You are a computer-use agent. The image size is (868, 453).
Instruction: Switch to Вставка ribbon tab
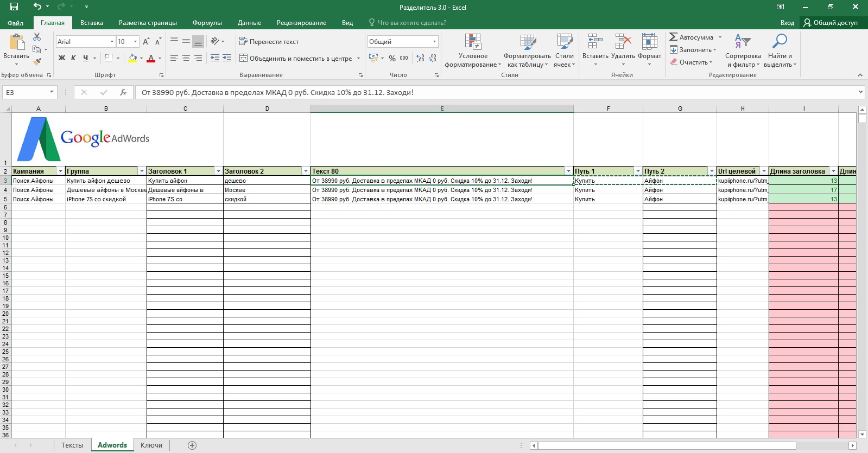click(92, 23)
